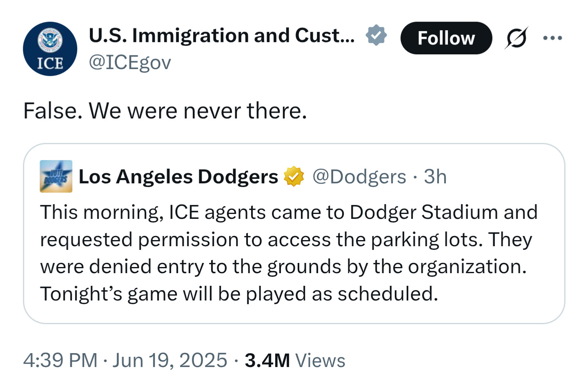Open the quoted Dodgers tweet text body
The image size is (588, 385).
[x=289, y=253]
